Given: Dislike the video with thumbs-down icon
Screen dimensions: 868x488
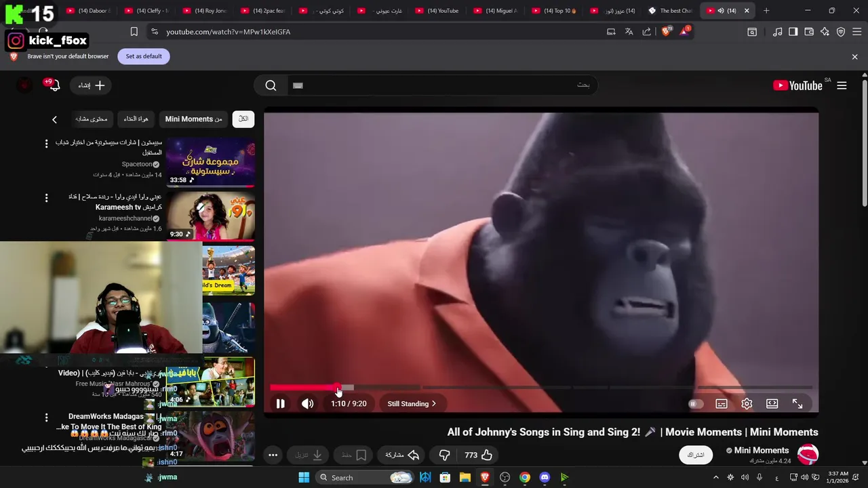Looking at the screenshot, I should (445, 455).
